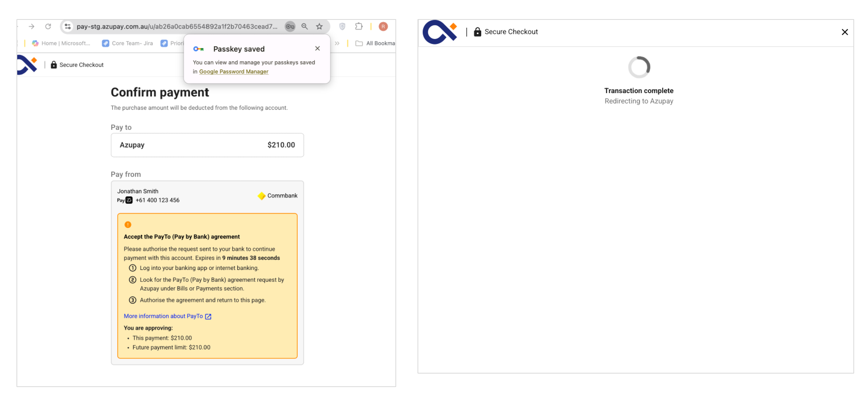Open Core Team- Jira bookmark

128,43
